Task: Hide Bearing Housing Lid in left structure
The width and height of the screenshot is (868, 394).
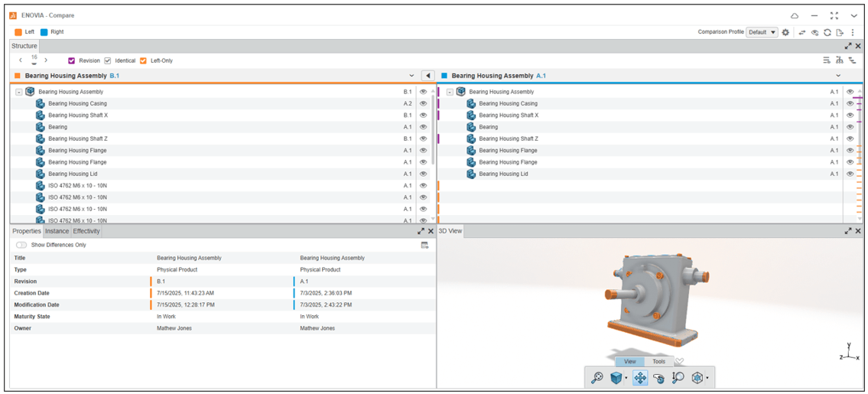Action: pos(423,174)
